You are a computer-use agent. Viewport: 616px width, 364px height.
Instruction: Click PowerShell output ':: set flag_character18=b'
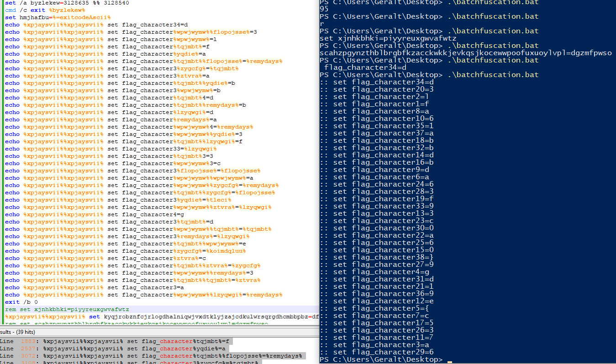point(377,140)
